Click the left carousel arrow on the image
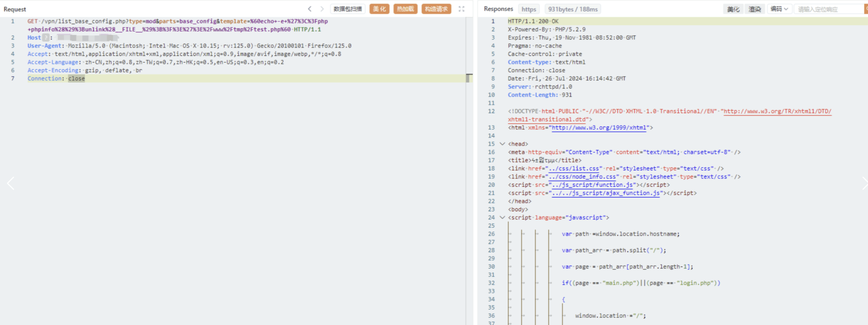Screen dimensions: 868x325 11,183
